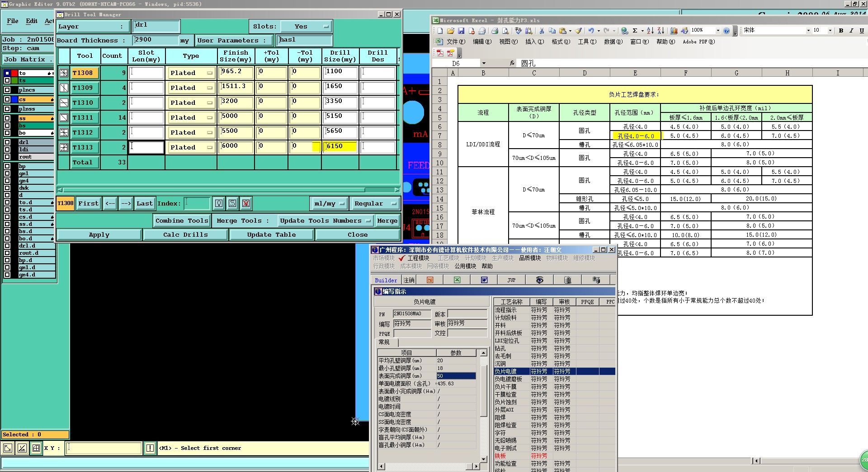
Task: Toggle checkbox for layer 'cs'
Action: pyautogui.click(x=7, y=99)
